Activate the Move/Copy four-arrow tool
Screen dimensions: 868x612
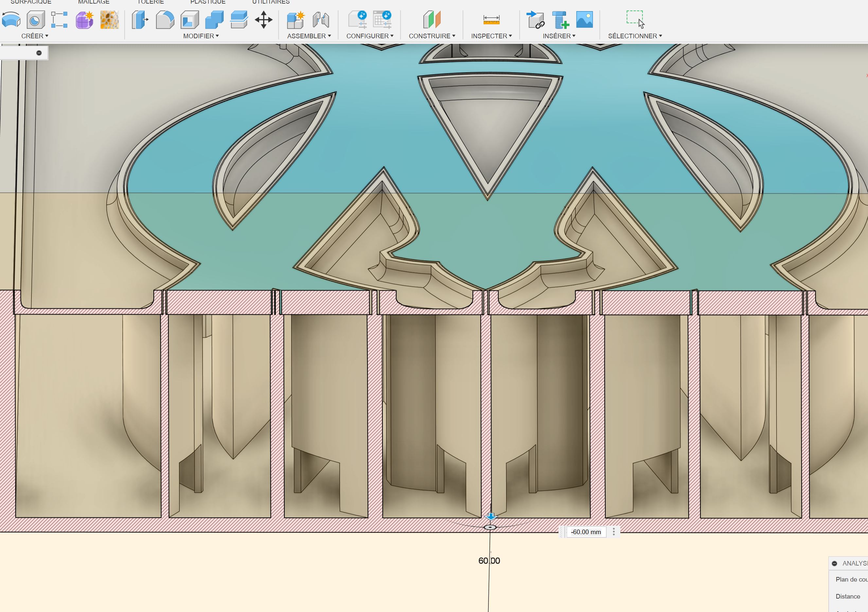point(263,20)
